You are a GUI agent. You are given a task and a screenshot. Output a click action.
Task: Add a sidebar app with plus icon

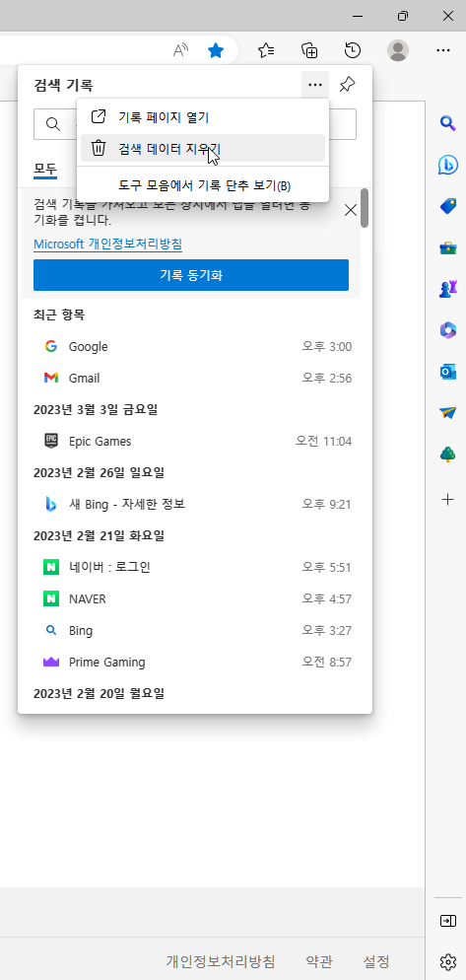[448, 500]
